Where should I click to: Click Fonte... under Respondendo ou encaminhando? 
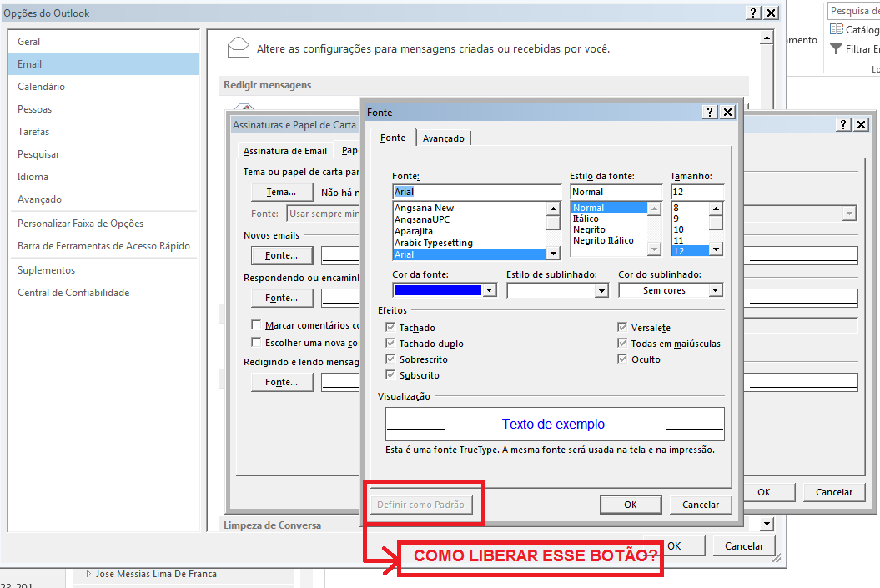pyautogui.click(x=282, y=298)
